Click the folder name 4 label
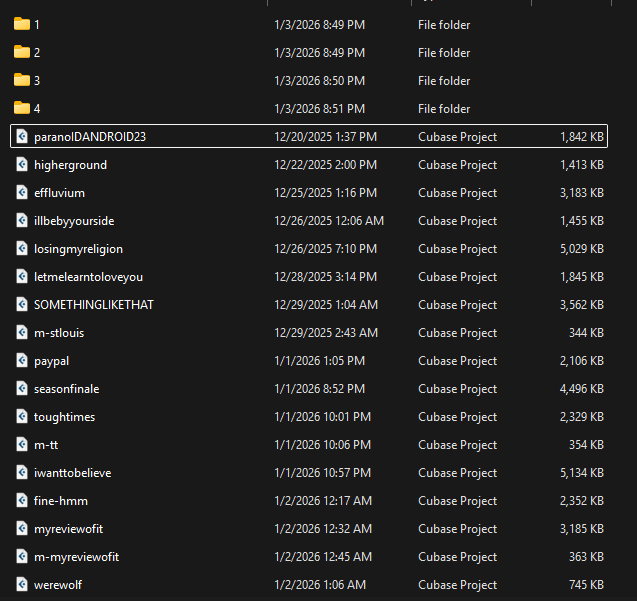 [x=37, y=109]
